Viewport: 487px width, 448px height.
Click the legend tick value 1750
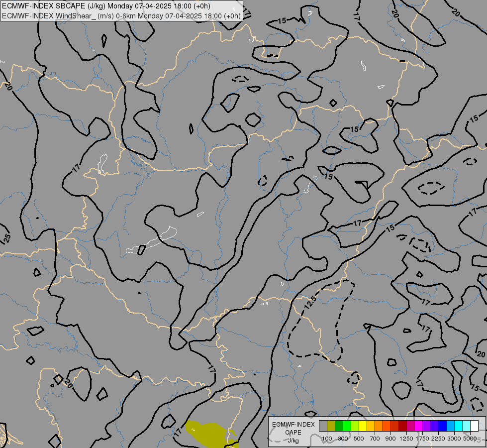tap(422, 439)
